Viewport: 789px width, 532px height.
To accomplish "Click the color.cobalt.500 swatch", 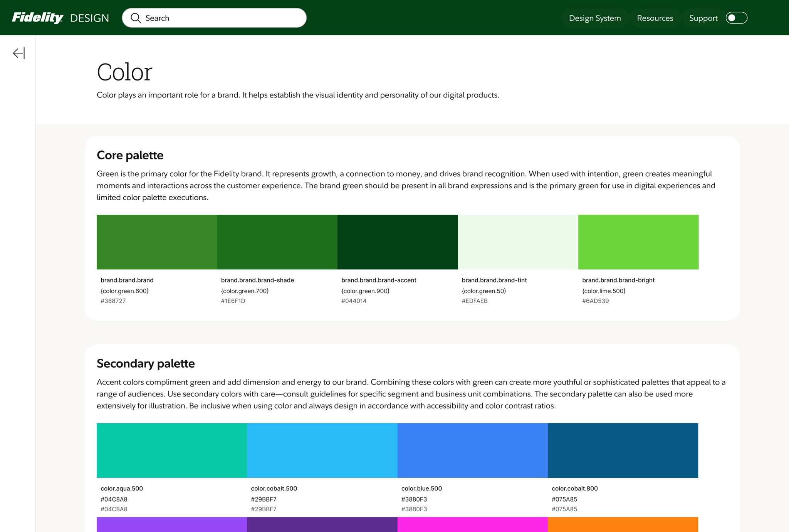I will pyautogui.click(x=322, y=450).
